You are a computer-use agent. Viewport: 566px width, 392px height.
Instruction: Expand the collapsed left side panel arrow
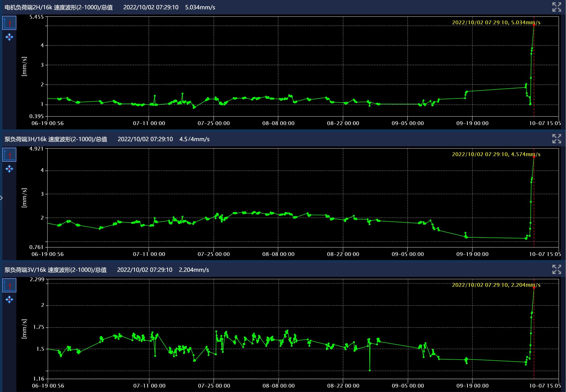pyautogui.click(x=1, y=198)
